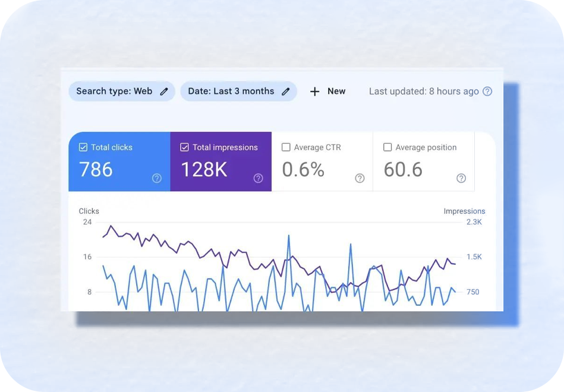Enable the Average CTR checkbox

[x=286, y=147]
